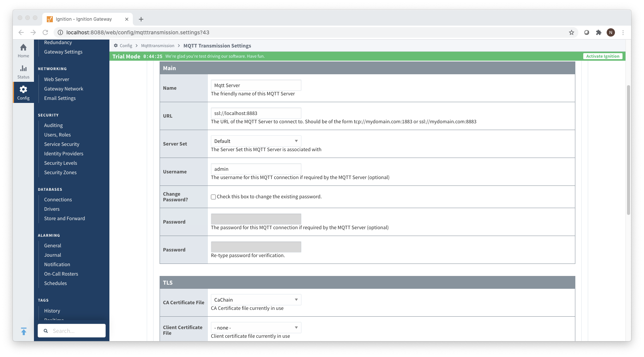Image resolution: width=644 pixels, height=357 pixels.
Task: Open Gateway Settings in sidebar
Action: 63,52
